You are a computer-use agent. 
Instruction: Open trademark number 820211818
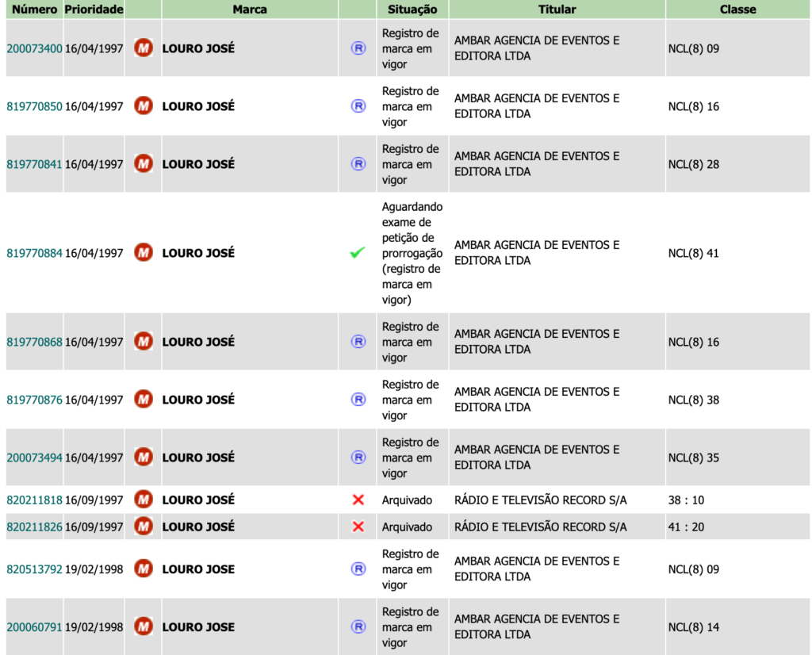tap(34, 500)
